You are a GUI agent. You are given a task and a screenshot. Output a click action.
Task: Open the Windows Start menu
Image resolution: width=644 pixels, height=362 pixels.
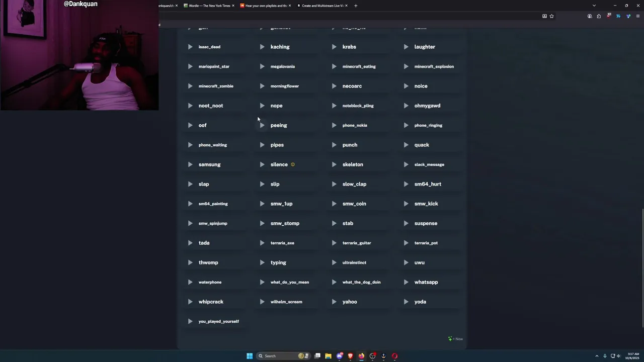[x=250, y=356]
